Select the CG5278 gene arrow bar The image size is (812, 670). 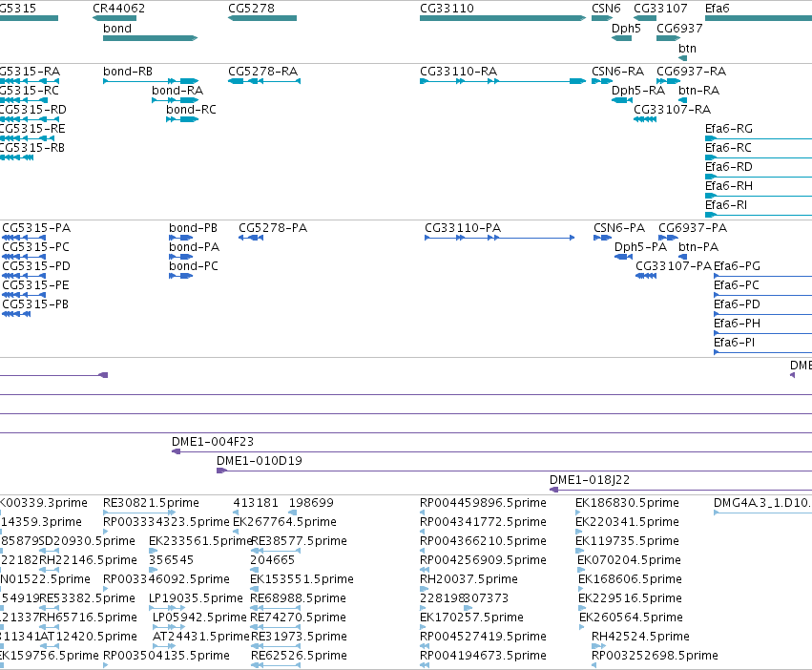(x=262, y=18)
